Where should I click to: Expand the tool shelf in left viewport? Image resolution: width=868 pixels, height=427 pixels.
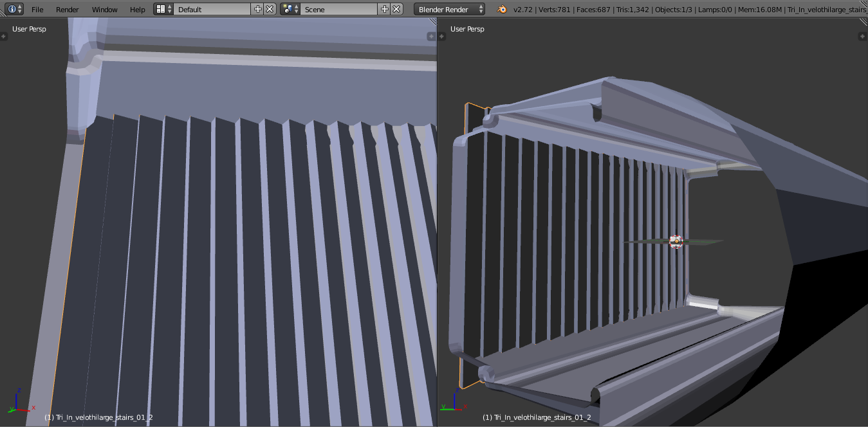pos(4,37)
